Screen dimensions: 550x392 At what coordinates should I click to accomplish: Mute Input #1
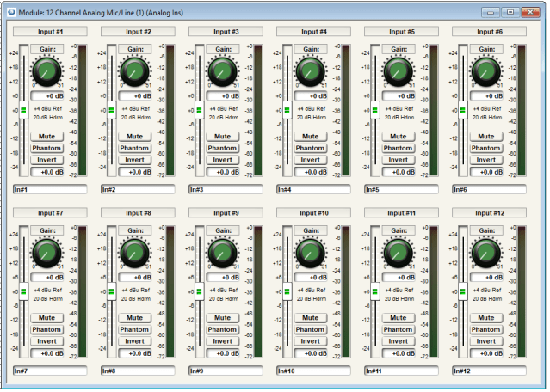(x=46, y=137)
